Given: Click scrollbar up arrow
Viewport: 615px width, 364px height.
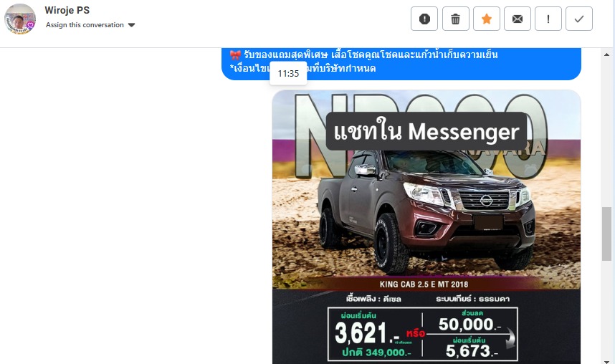Looking at the screenshot, I should [607, 54].
